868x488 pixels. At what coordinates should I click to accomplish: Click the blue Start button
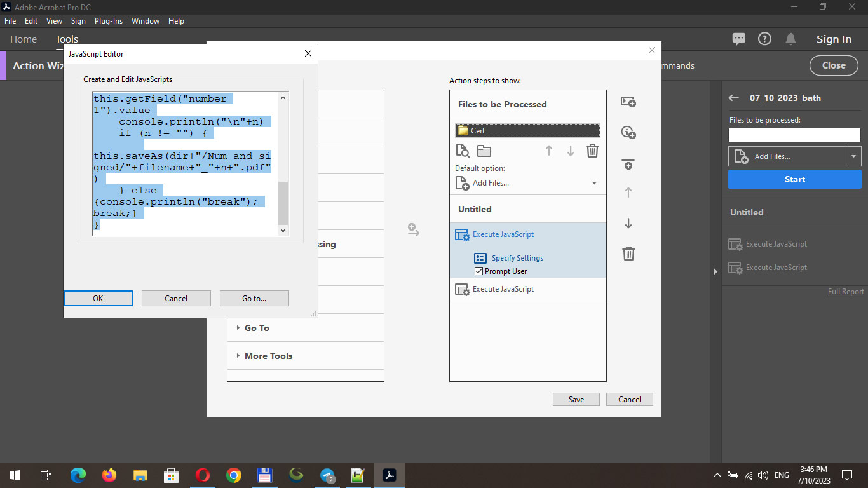[x=795, y=179]
